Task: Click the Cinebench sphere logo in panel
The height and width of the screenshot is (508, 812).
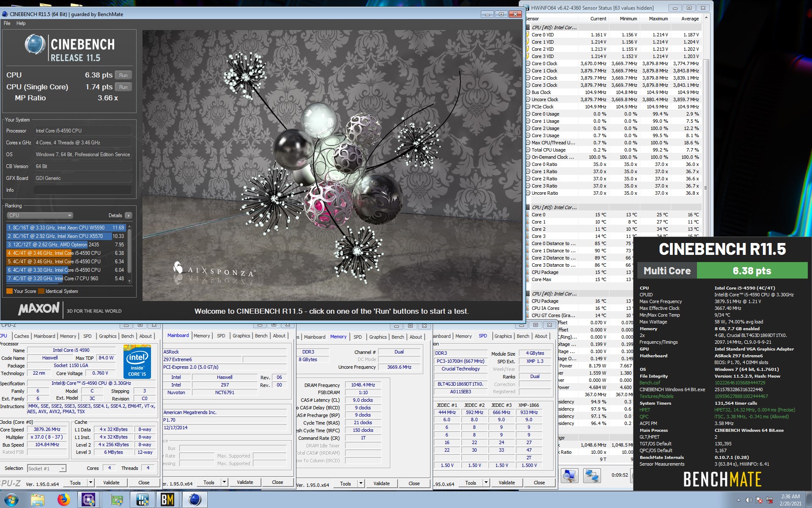Action: click(x=35, y=44)
